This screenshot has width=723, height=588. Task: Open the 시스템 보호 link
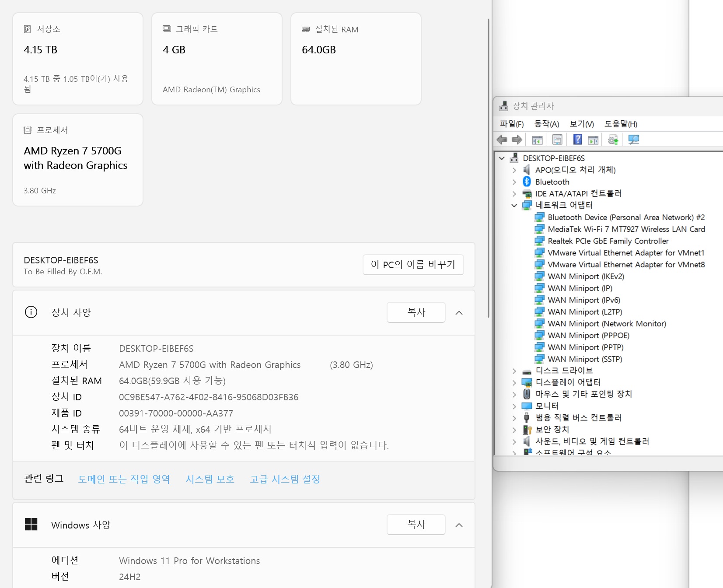[x=210, y=479]
